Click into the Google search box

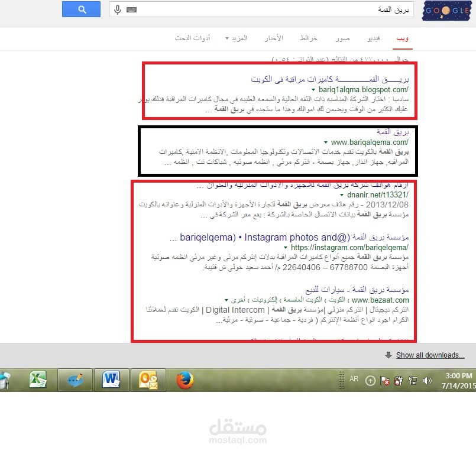click(261, 9)
